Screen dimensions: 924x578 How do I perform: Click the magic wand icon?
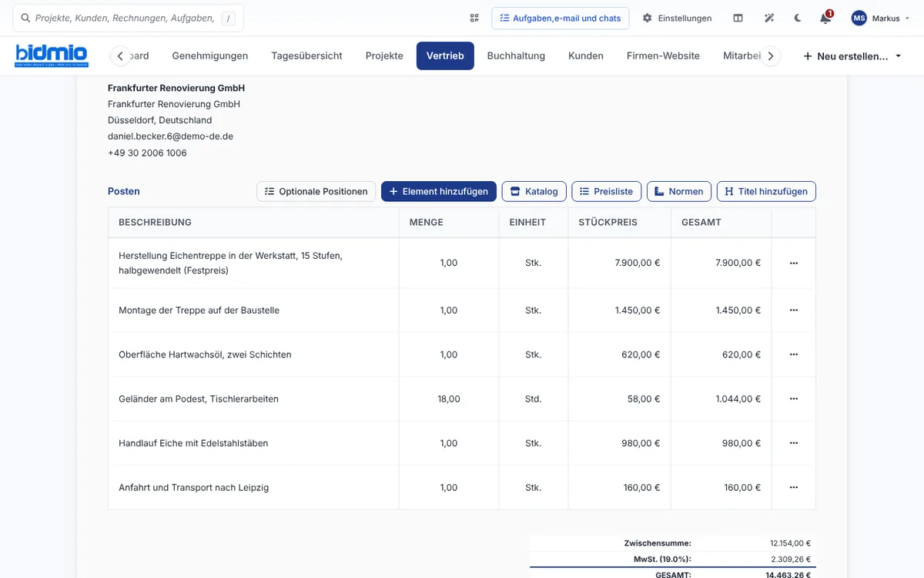pyautogui.click(x=768, y=18)
